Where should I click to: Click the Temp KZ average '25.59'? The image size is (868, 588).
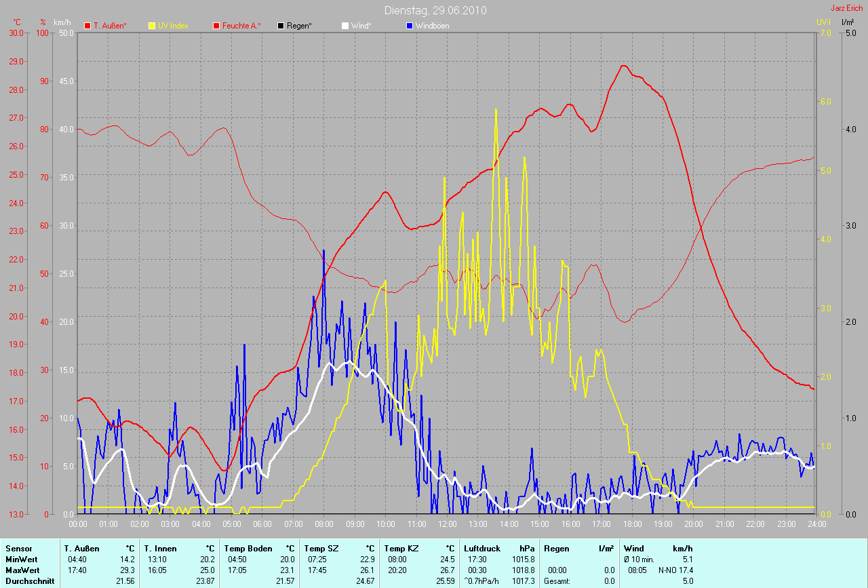coord(445,581)
